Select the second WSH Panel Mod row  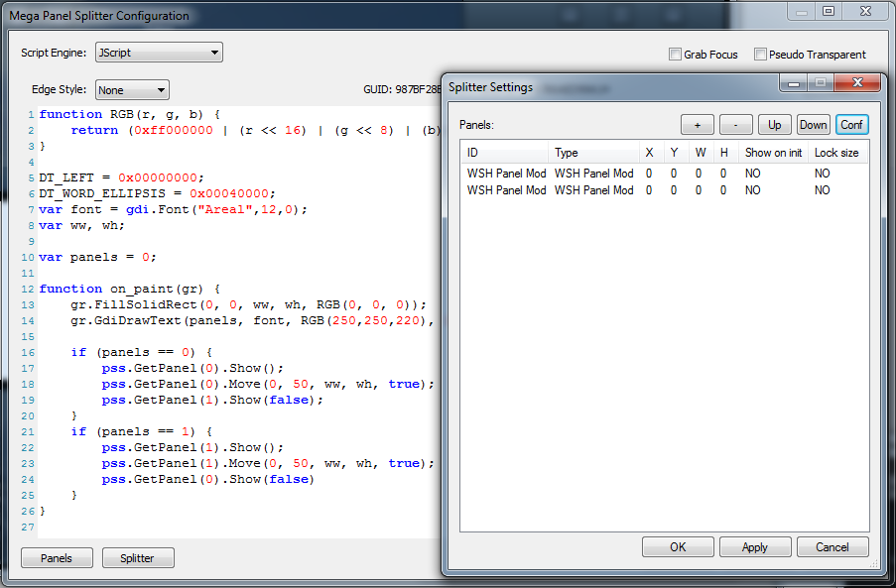506,190
